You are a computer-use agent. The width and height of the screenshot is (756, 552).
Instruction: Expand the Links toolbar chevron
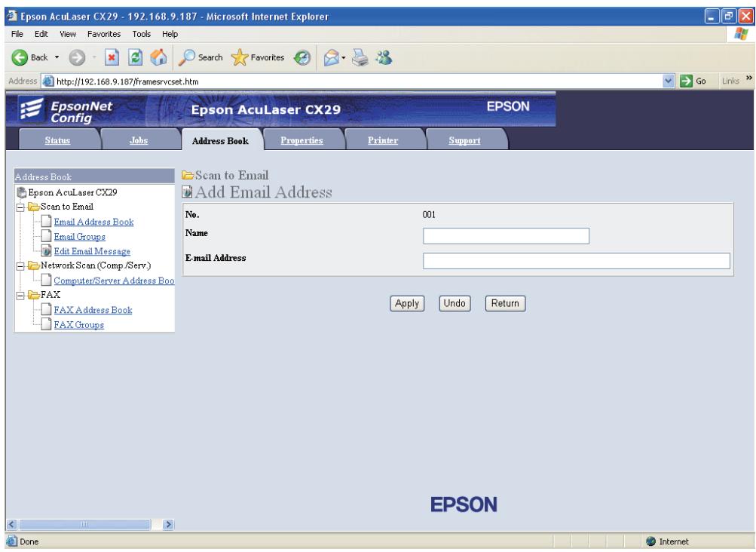pyautogui.click(x=748, y=78)
